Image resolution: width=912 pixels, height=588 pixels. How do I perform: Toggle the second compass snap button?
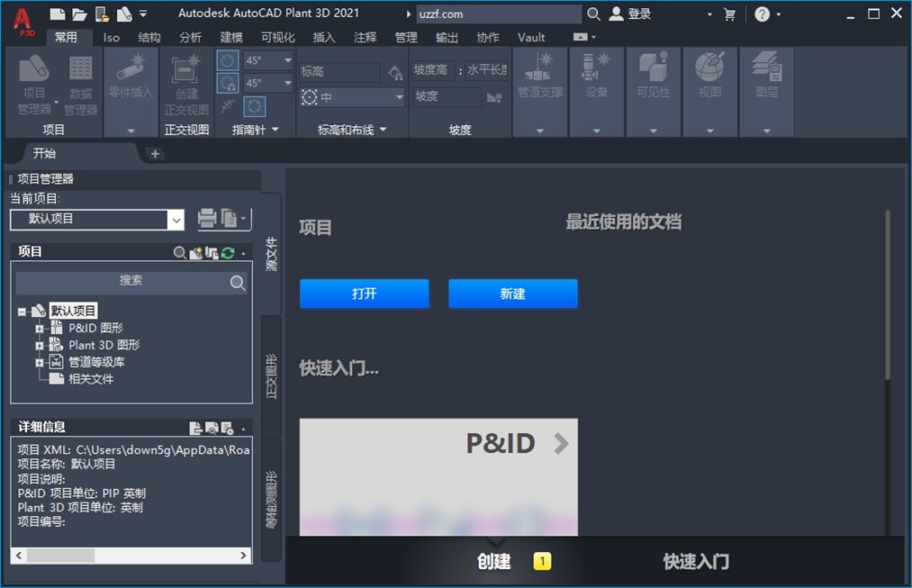[228, 83]
